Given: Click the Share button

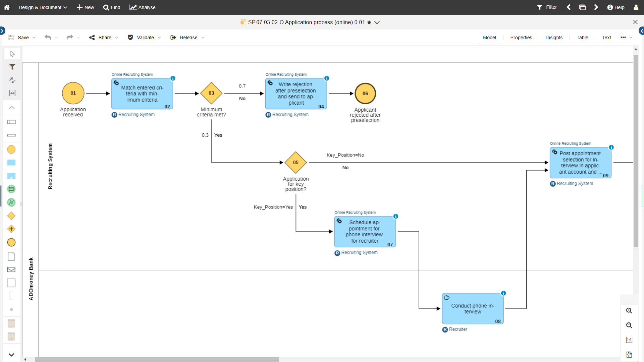Looking at the screenshot, I should (x=105, y=38).
